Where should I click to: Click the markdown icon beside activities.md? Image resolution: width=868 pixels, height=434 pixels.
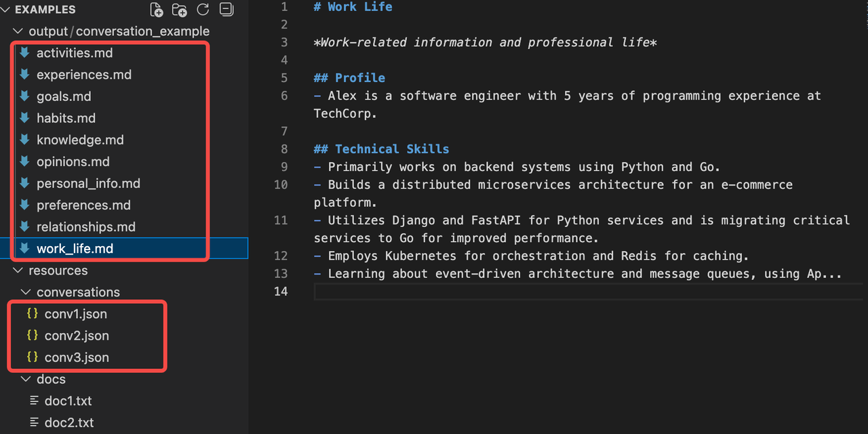point(25,52)
